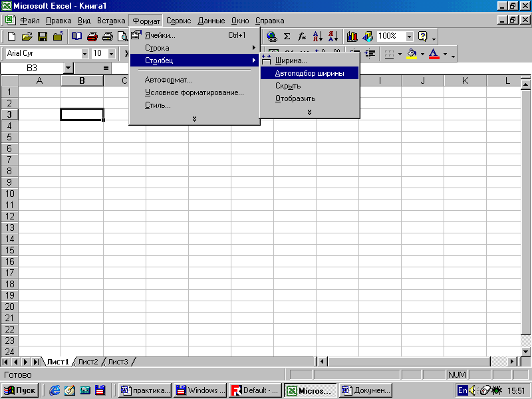Launch Internet Explorer from quick launch
Image resolution: width=532 pixels, height=399 pixels.
[55, 390]
